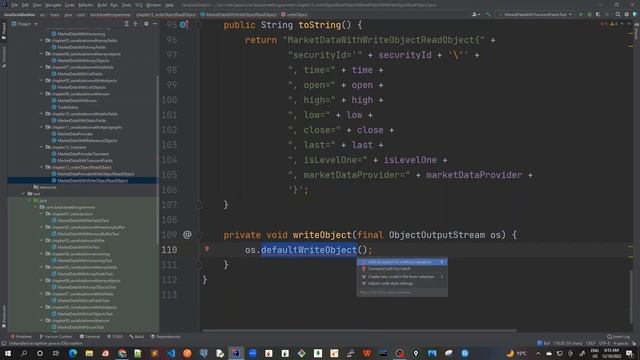Start debugging with the bug icon
This screenshot has width=640, height=360.
[x=589, y=14]
